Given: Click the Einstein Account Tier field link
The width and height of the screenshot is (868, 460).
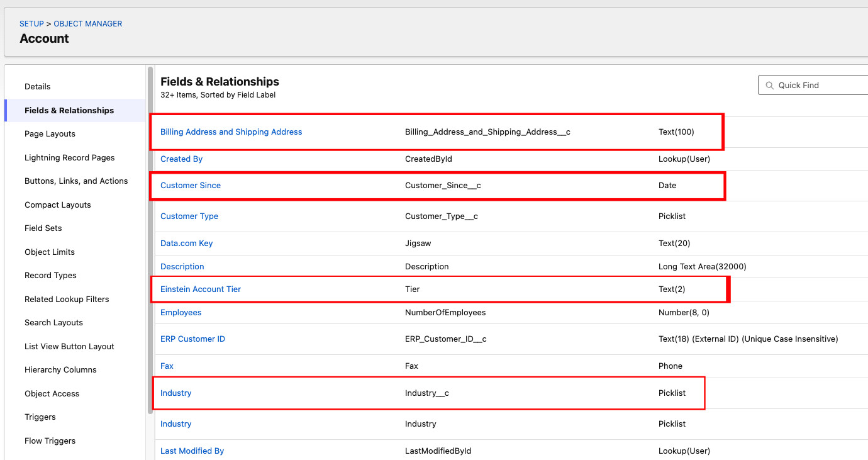Looking at the screenshot, I should (201, 289).
